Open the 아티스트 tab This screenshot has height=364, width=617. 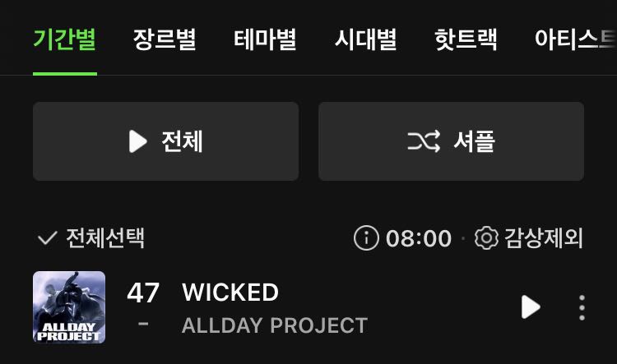(575, 39)
